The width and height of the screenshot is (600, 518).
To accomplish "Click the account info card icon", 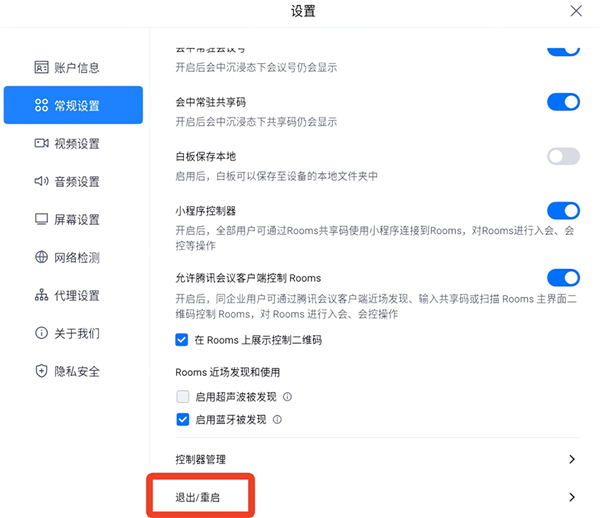I will tap(41, 68).
